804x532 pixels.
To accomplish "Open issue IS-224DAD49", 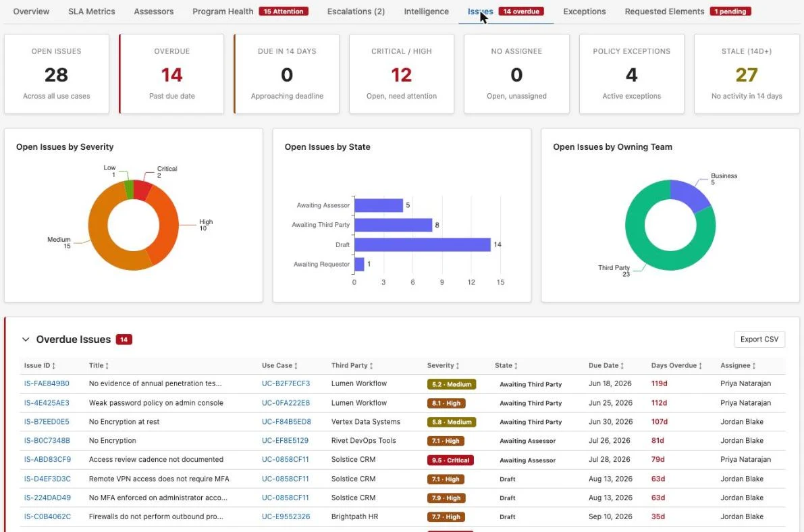I will coord(48,498).
